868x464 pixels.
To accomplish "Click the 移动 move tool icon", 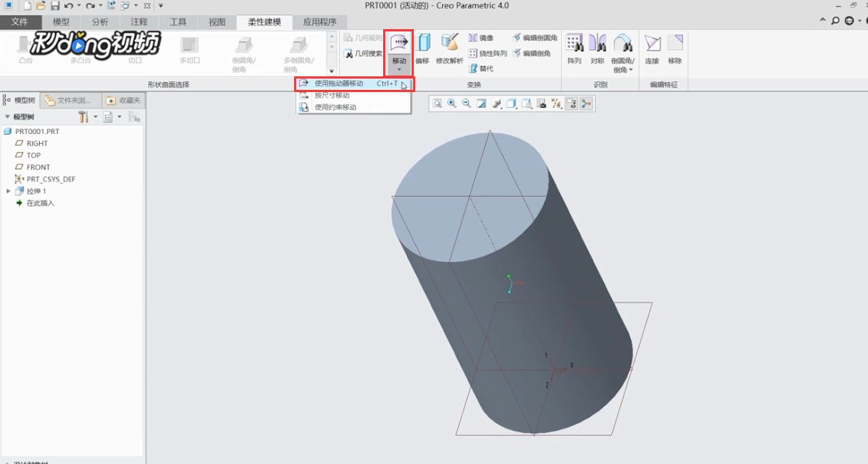I will pos(399,43).
